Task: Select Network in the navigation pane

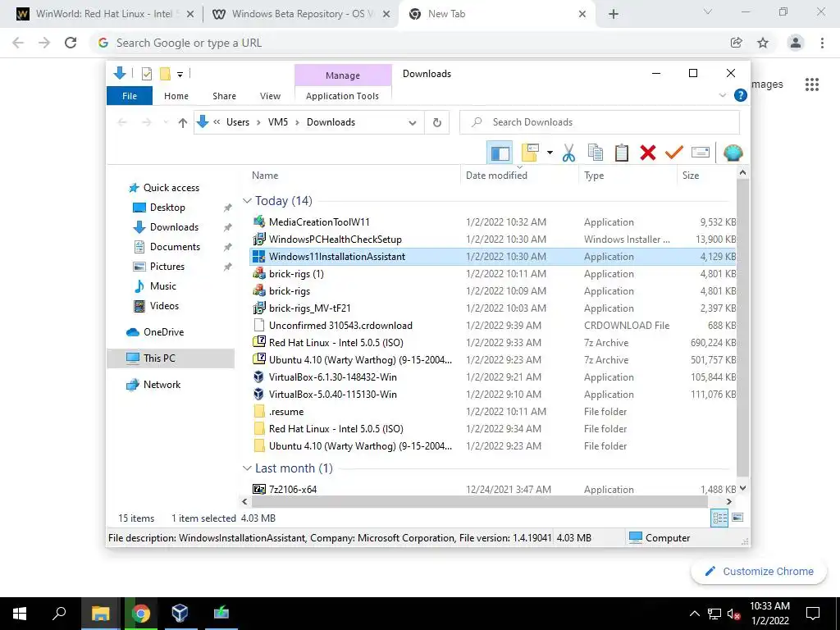Action: coord(162,385)
